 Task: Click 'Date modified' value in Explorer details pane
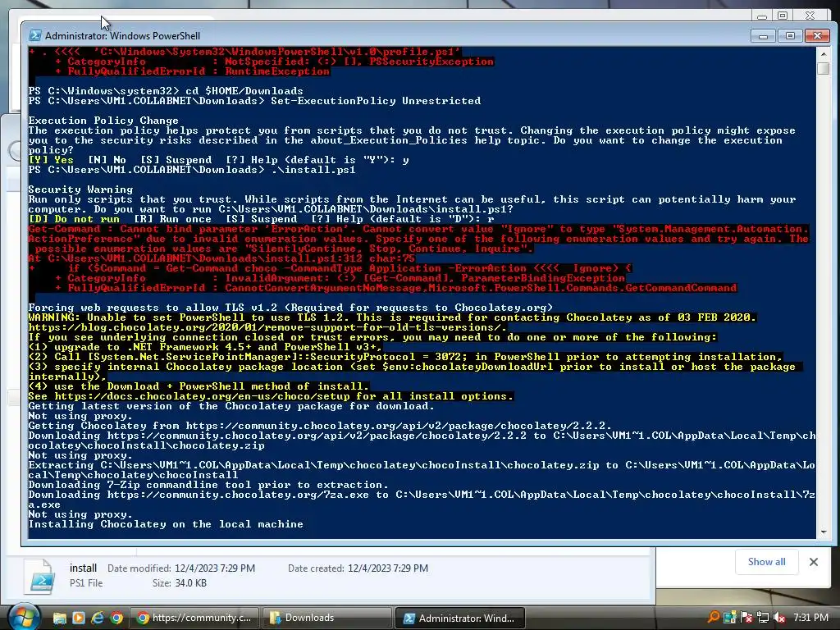tap(215, 568)
